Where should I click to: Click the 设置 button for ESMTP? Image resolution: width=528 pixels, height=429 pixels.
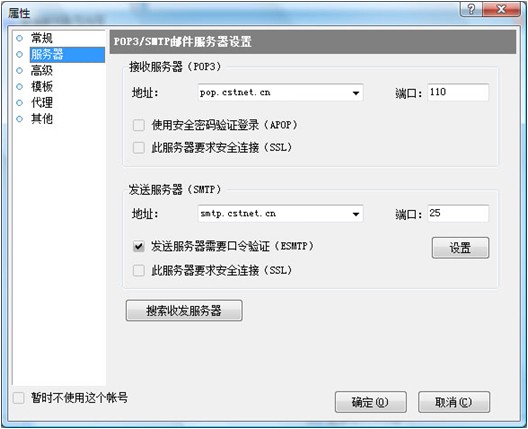[x=460, y=248]
